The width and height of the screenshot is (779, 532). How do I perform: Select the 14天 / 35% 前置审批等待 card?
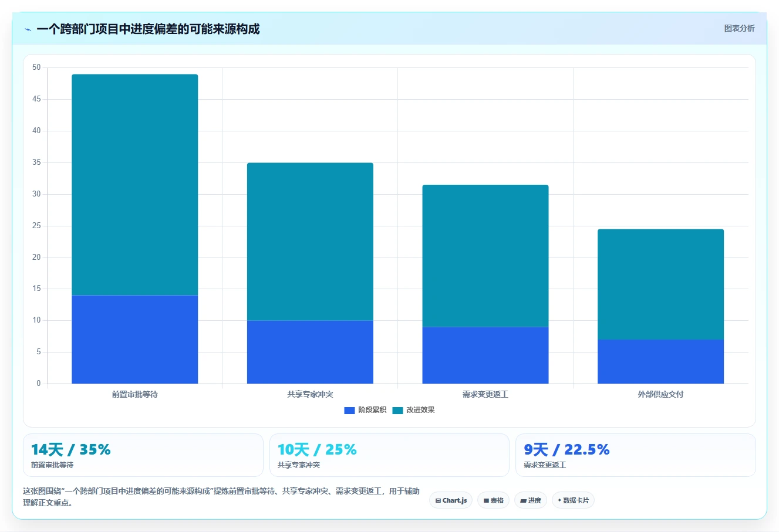click(x=143, y=455)
